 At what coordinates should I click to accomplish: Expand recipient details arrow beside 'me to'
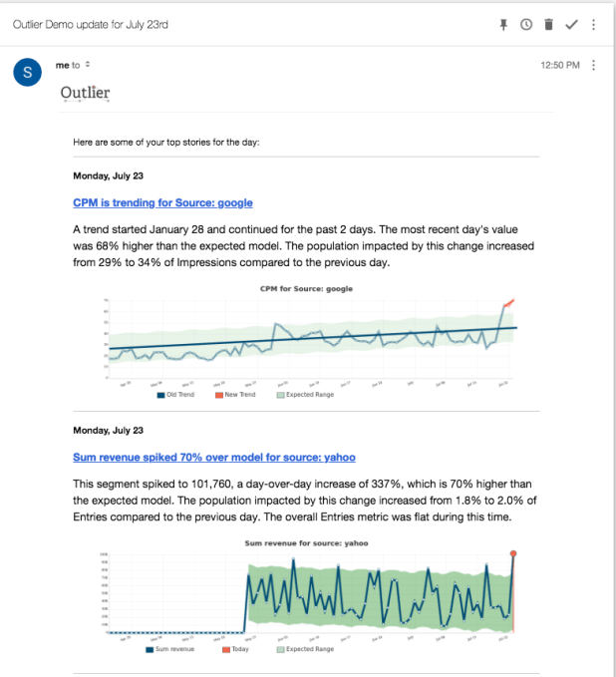[88, 65]
